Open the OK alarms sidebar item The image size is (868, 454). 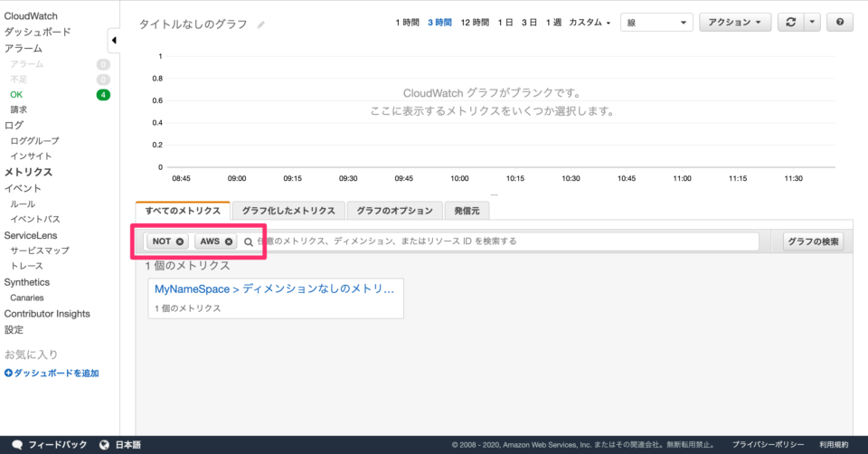click(16, 95)
